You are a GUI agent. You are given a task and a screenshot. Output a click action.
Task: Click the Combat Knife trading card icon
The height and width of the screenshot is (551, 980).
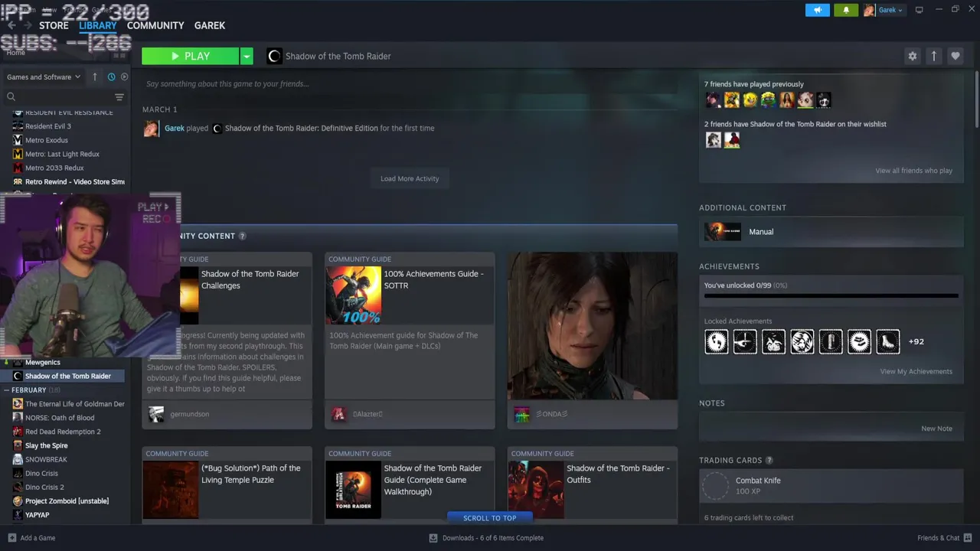click(716, 486)
